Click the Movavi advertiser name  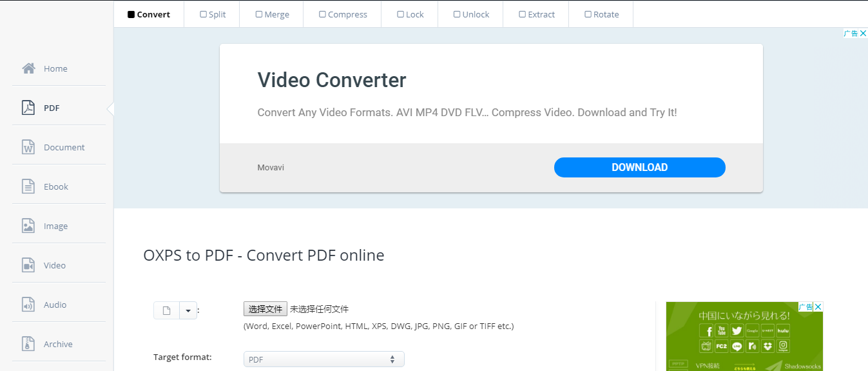271,168
